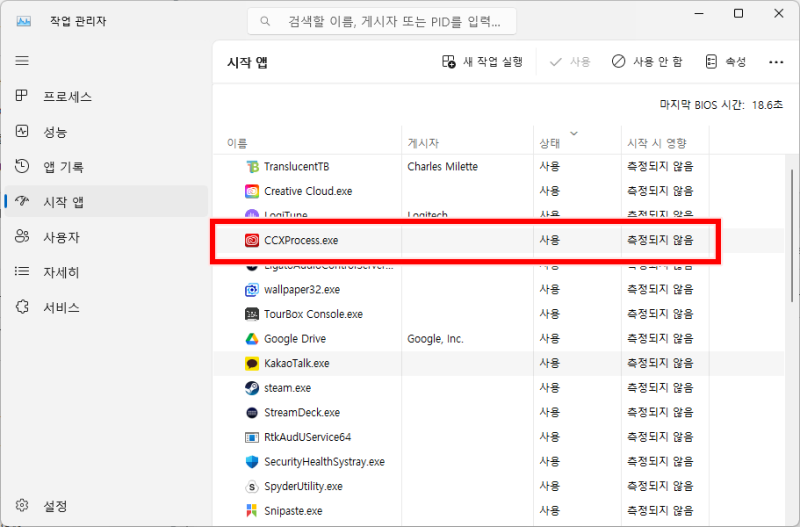Click 속성 (Properties) button
The width and height of the screenshot is (800, 527).
(x=726, y=62)
